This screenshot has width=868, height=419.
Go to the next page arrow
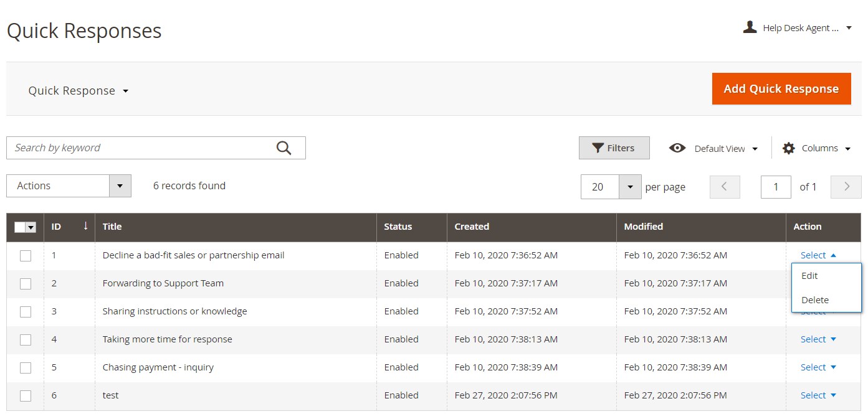(x=846, y=187)
